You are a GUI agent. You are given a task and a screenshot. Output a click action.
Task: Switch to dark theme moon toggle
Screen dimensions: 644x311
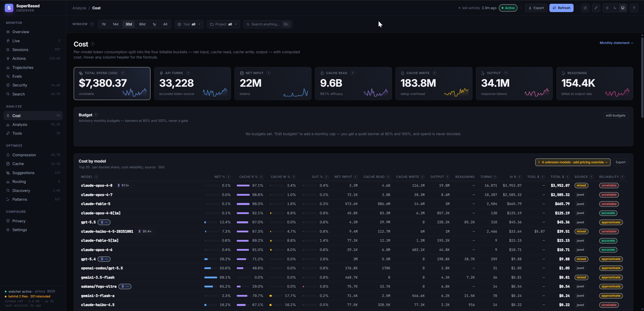click(615, 8)
